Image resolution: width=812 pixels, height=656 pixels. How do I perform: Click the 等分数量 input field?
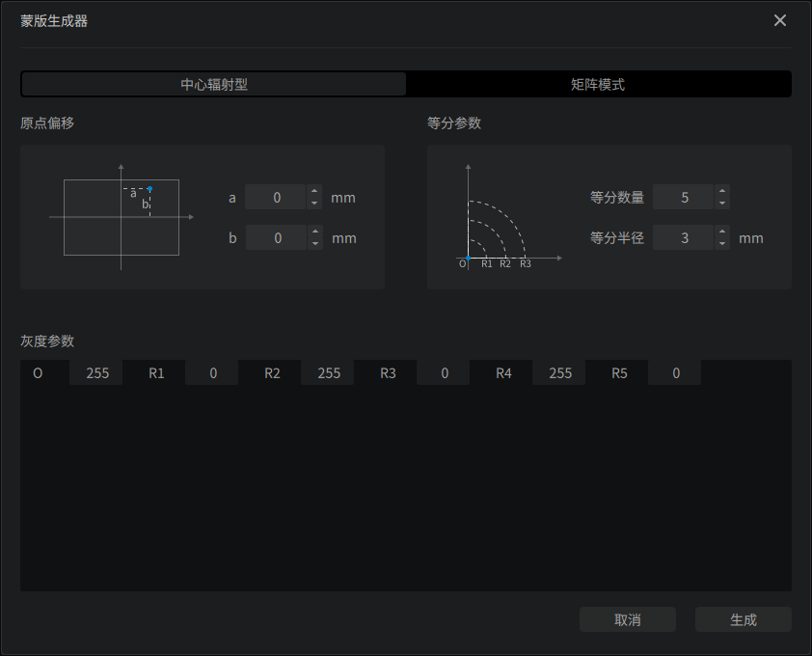pyautogui.click(x=684, y=197)
